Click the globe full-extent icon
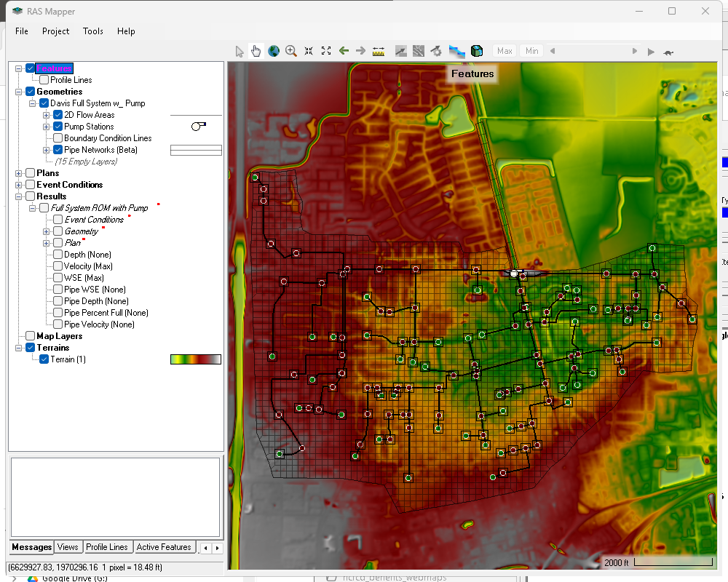728x582 pixels. [274, 51]
